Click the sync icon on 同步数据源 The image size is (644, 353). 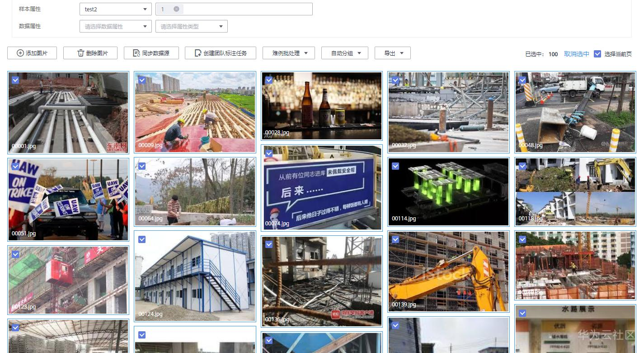coord(136,53)
